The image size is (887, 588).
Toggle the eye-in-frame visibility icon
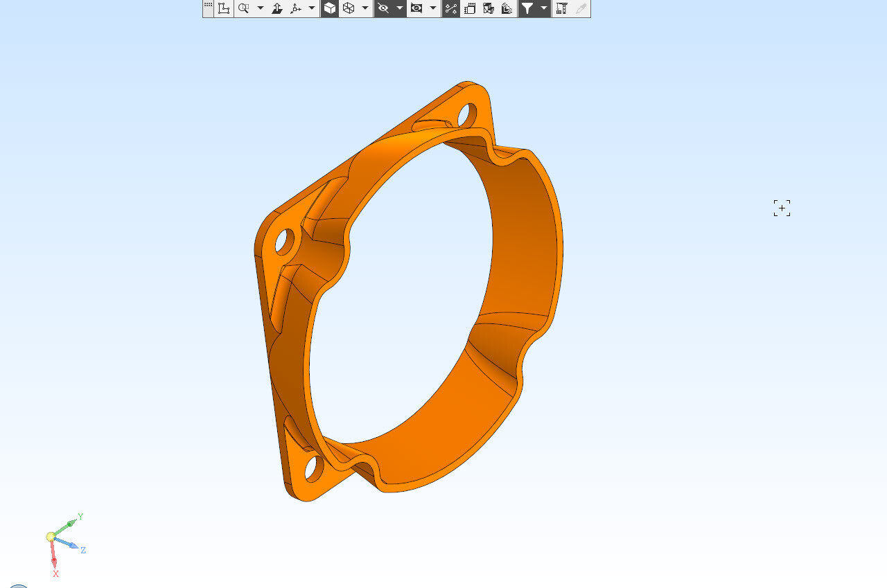pos(416,8)
